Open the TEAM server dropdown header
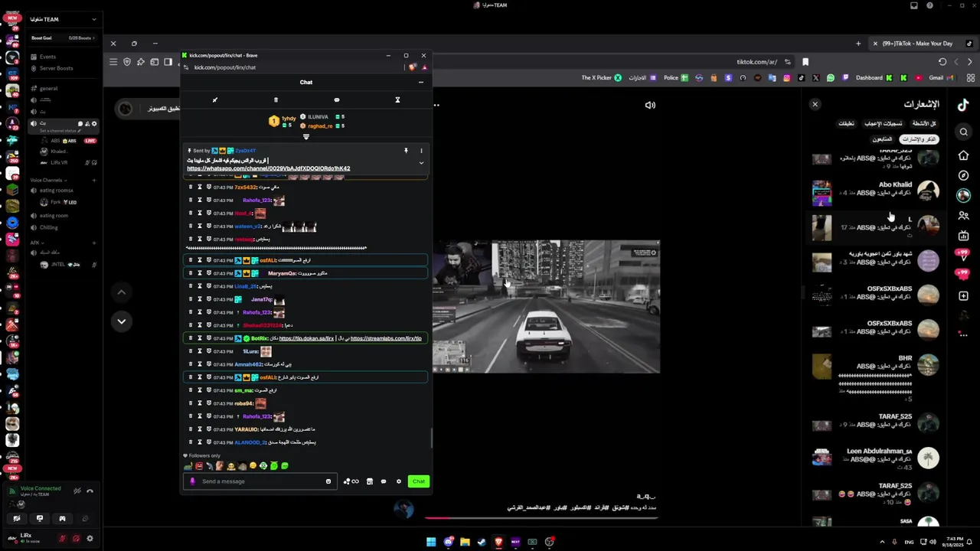Screen dimensions: 980x551 click(x=64, y=19)
